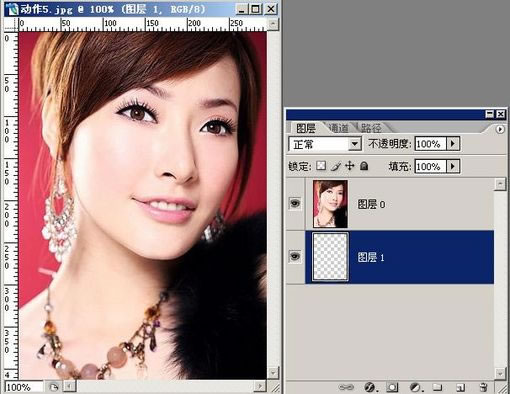Open the layer style (fx) menu
Image resolution: width=510 pixels, height=394 pixels.
point(369,387)
